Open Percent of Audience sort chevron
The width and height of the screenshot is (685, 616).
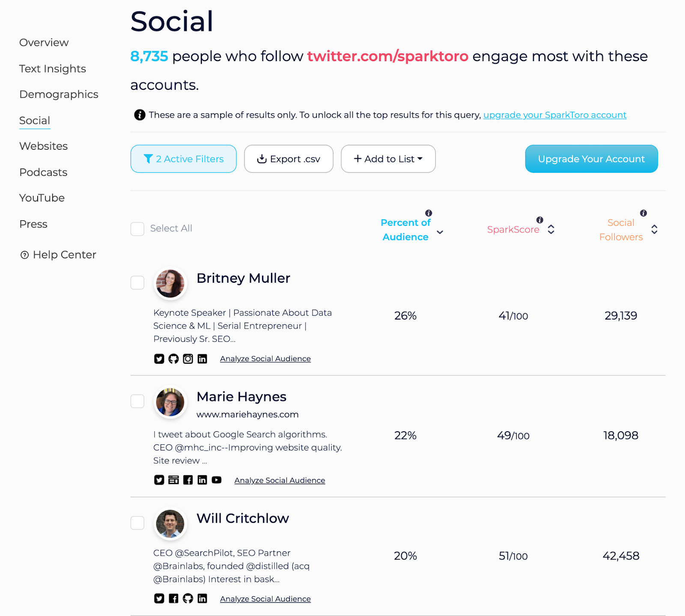(440, 232)
